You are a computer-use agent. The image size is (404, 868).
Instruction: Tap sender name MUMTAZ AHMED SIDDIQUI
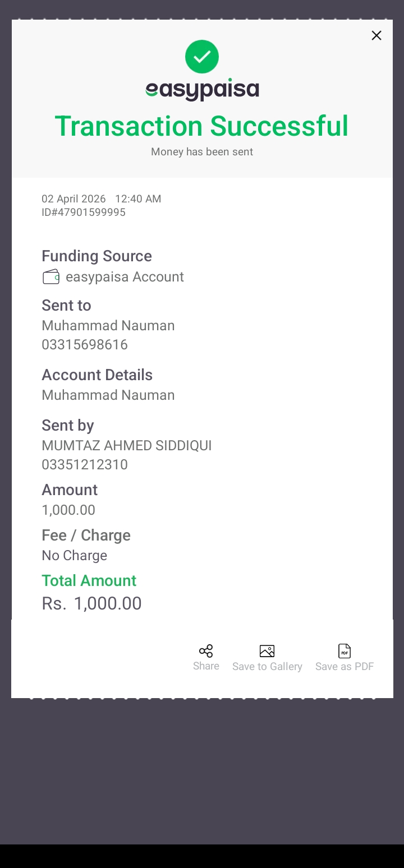tap(127, 446)
